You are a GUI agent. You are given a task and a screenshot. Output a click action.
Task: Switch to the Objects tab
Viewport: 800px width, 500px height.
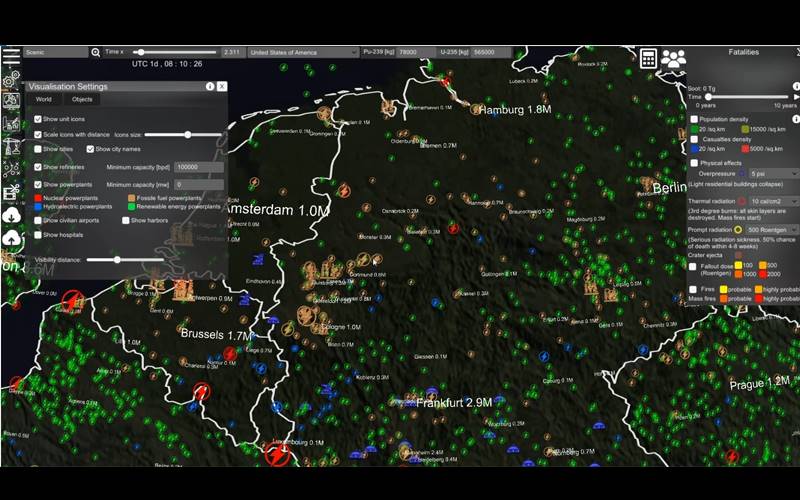click(x=82, y=100)
